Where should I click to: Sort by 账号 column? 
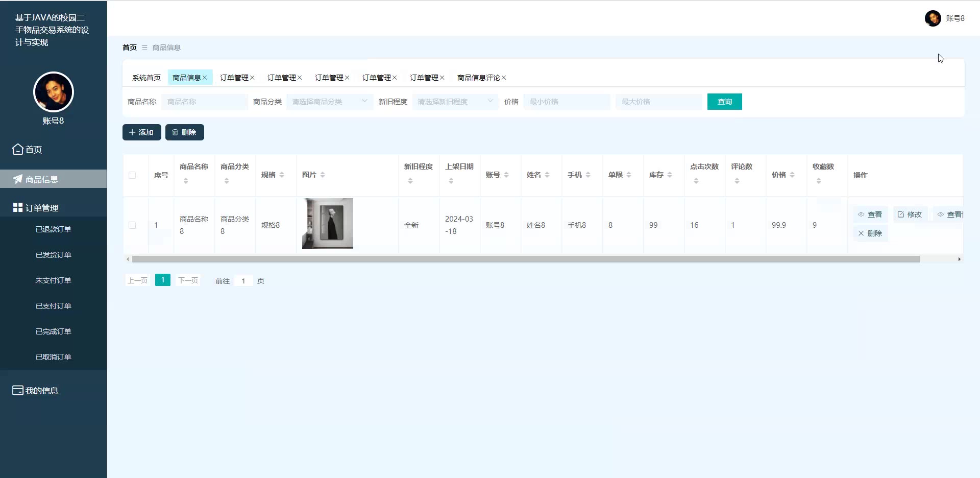point(506,175)
